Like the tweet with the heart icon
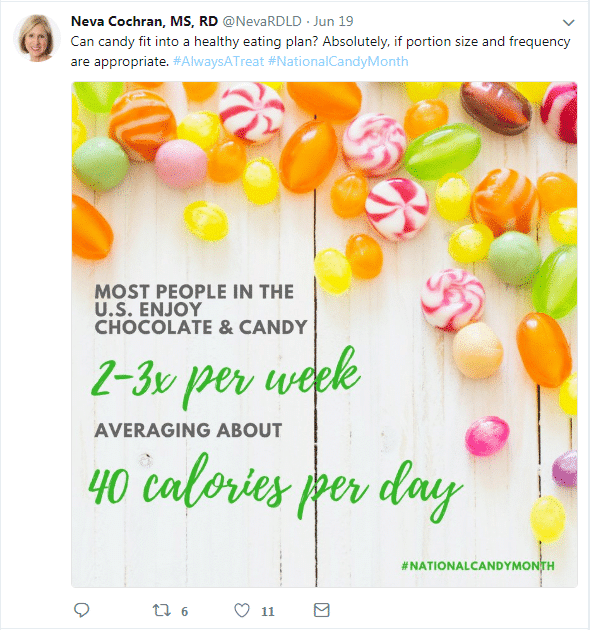The image size is (590, 630). pyautogui.click(x=242, y=610)
